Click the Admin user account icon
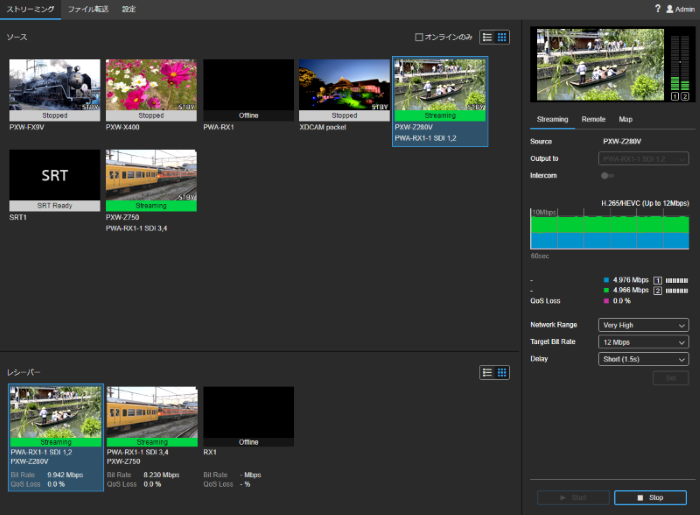 [x=670, y=8]
